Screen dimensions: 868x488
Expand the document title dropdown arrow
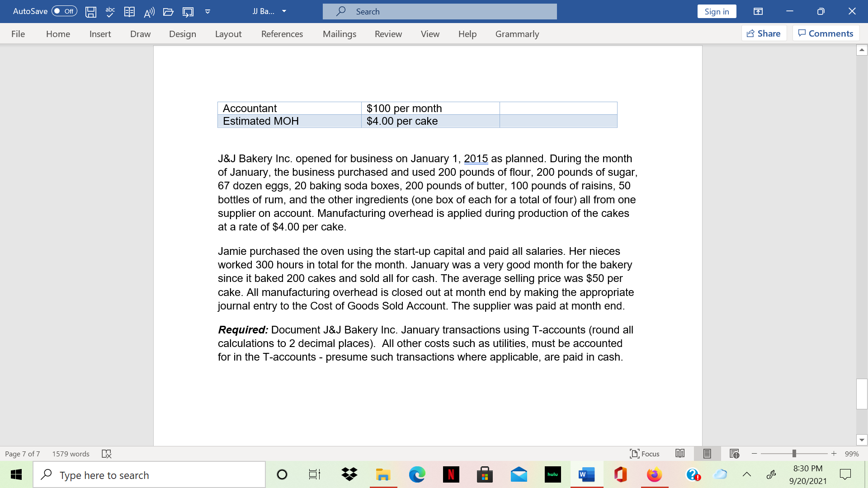click(284, 11)
